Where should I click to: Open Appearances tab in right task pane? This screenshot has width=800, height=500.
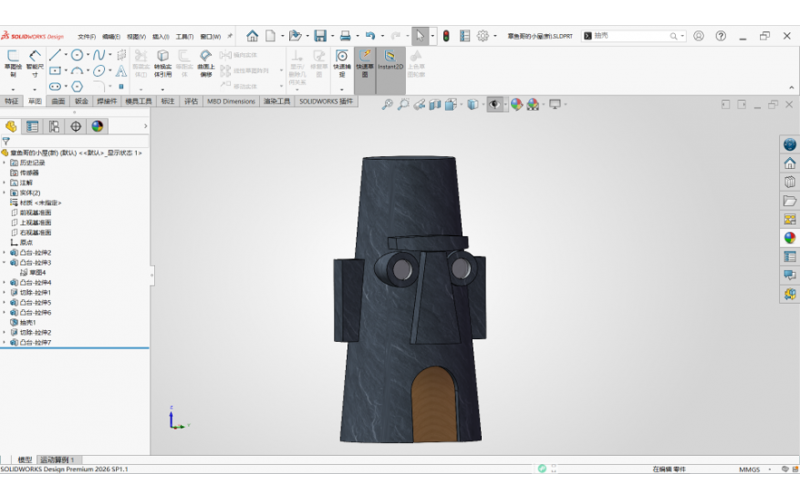point(790,238)
